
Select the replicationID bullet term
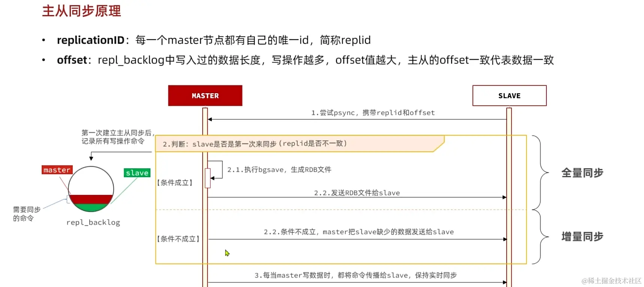point(90,40)
